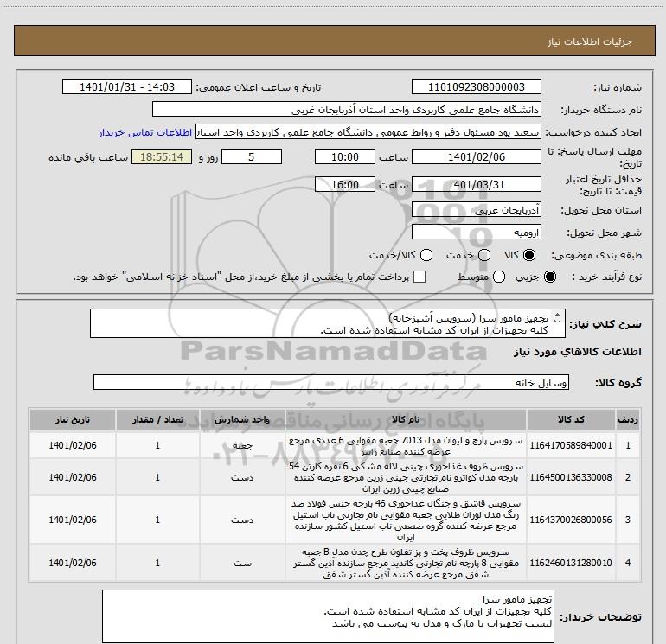Click the request creator field سعید پود
The image size is (666, 644).
point(368,132)
